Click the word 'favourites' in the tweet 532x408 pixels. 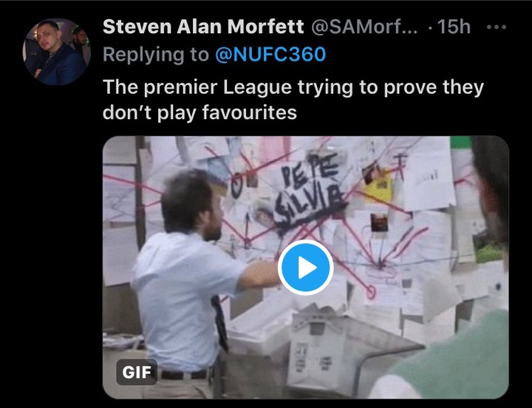point(250,112)
